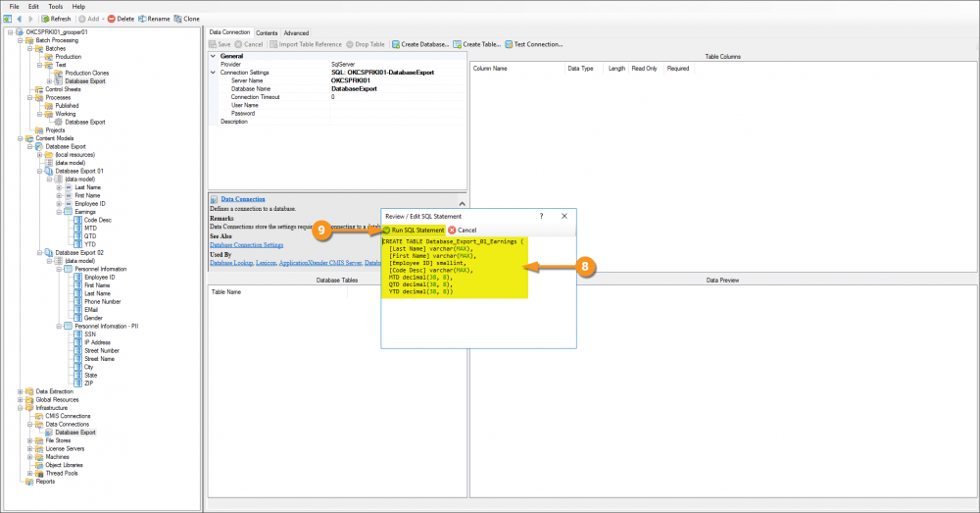980x513 pixels.
Task: Click the Clone toolbar button
Action: 186,19
